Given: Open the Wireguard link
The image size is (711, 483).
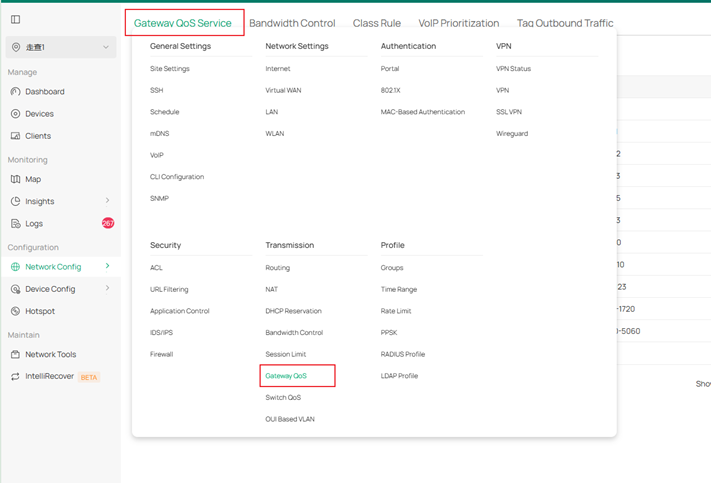Looking at the screenshot, I should coord(512,133).
